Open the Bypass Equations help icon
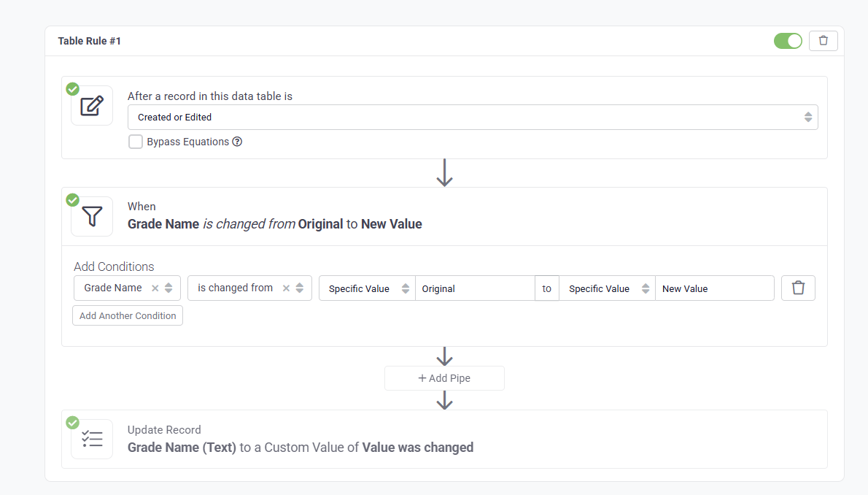The image size is (868, 495). click(x=237, y=142)
